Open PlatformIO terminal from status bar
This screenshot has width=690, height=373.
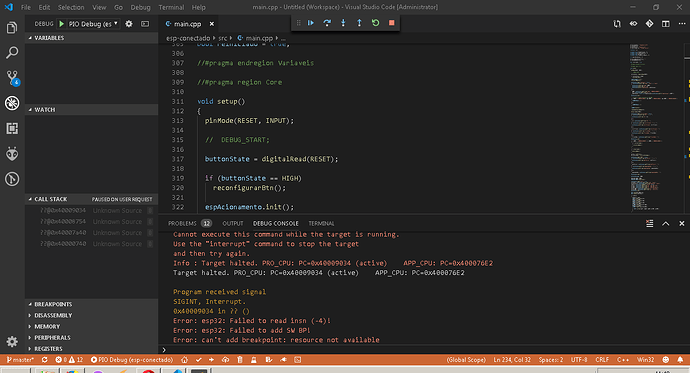tap(298, 360)
